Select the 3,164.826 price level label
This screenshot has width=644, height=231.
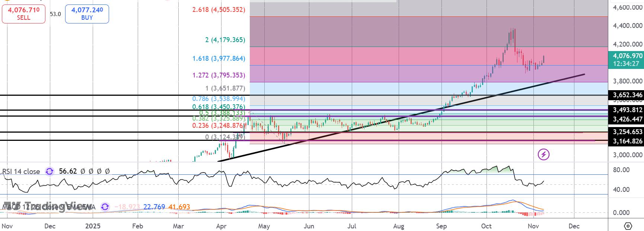point(626,141)
